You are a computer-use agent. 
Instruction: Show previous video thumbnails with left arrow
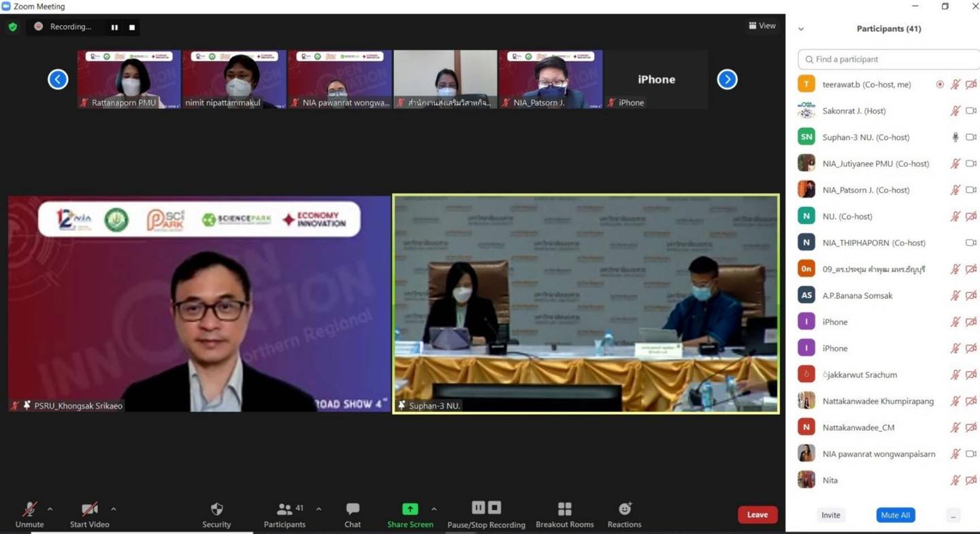click(58, 80)
